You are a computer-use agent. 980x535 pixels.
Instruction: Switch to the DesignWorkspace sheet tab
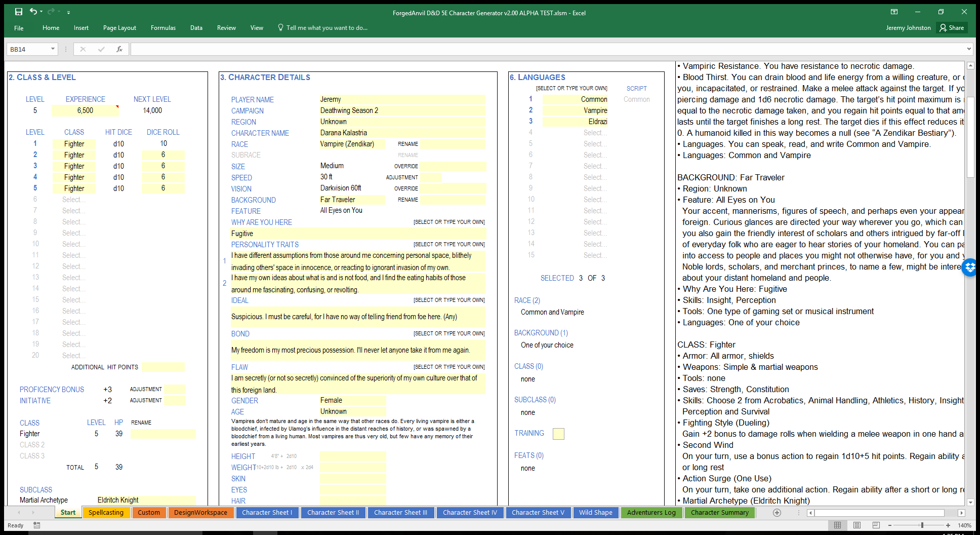(201, 513)
